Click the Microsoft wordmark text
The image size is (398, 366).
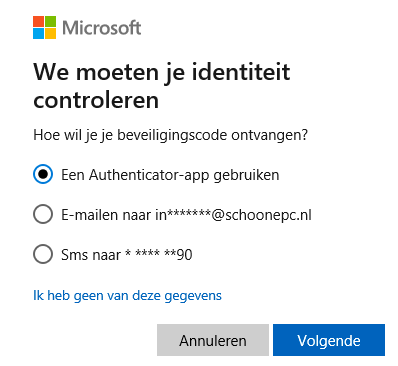click(x=102, y=28)
